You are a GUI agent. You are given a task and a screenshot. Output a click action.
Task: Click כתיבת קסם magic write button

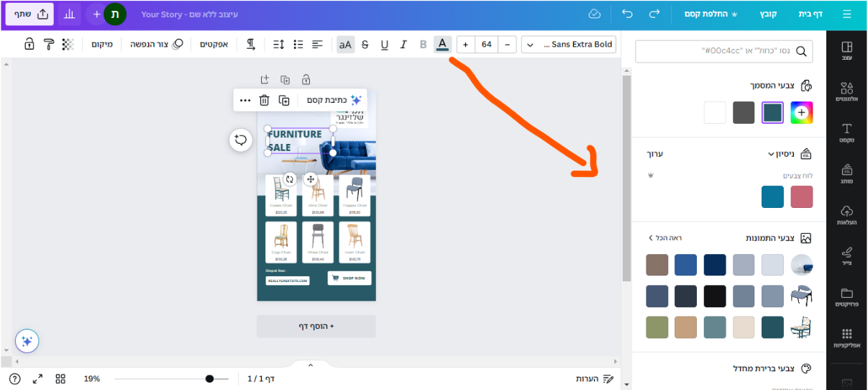click(x=334, y=101)
